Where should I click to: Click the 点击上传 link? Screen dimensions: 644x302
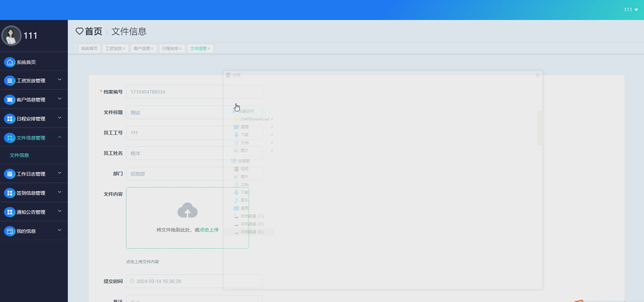coord(209,230)
